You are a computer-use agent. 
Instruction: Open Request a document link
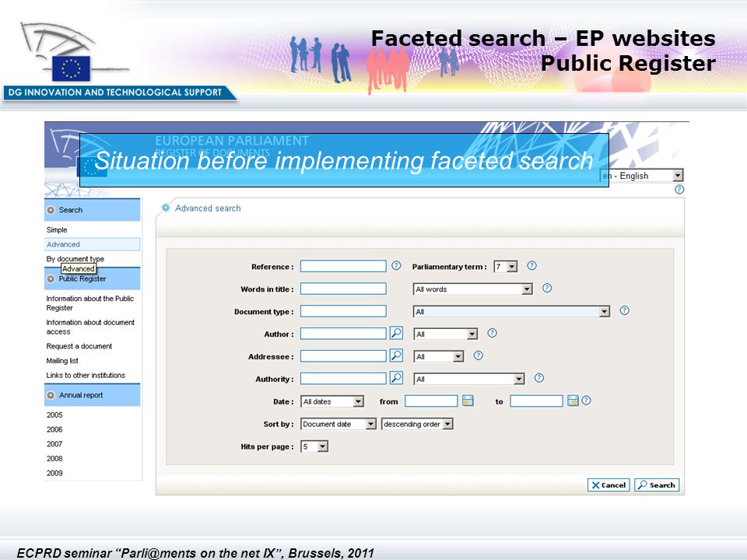79,346
